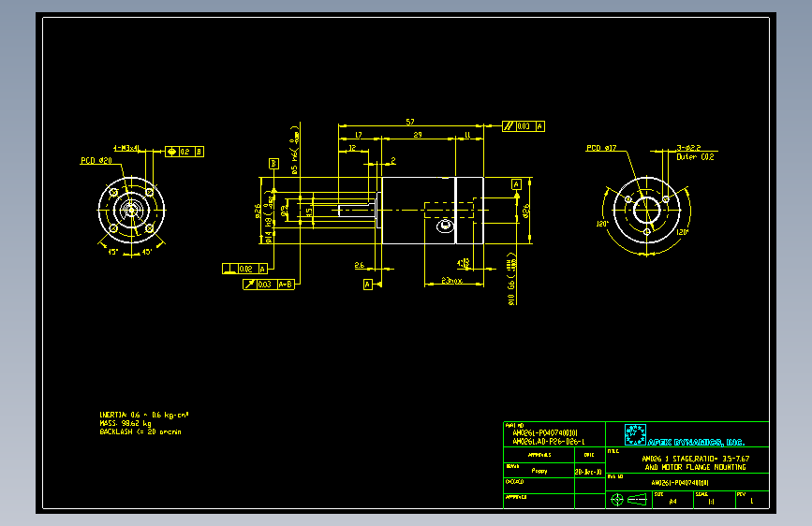Click the PCD ø20 callout
This screenshot has width=812, height=526.
pyautogui.click(x=96, y=160)
